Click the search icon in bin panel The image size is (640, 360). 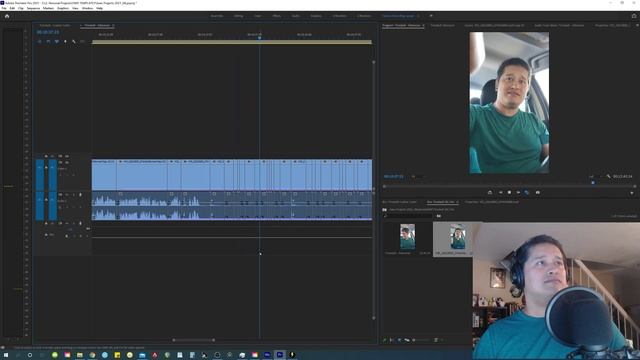click(x=385, y=216)
